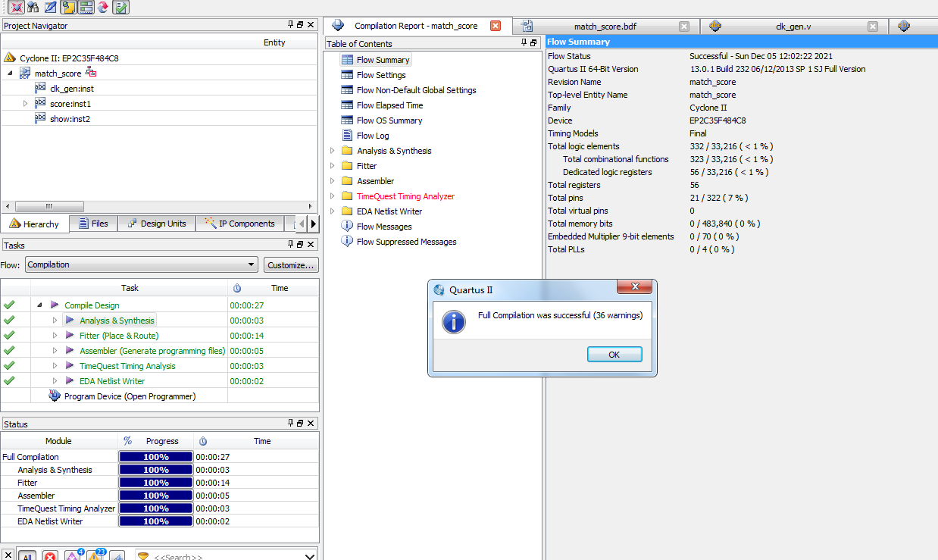
Task: Open the Flow dropdown showing Compilation
Action: 142,264
